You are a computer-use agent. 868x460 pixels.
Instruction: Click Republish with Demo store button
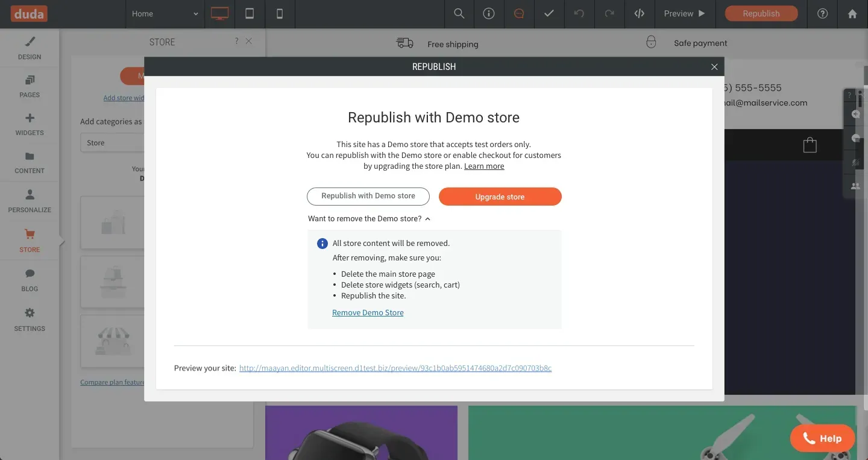pyautogui.click(x=368, y=196)
